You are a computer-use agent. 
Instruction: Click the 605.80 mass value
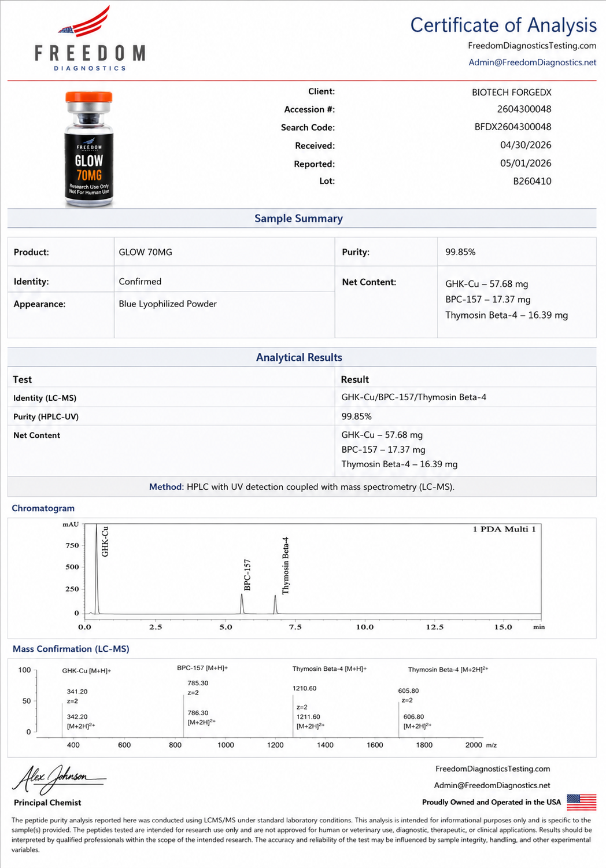tap(408, 691)
